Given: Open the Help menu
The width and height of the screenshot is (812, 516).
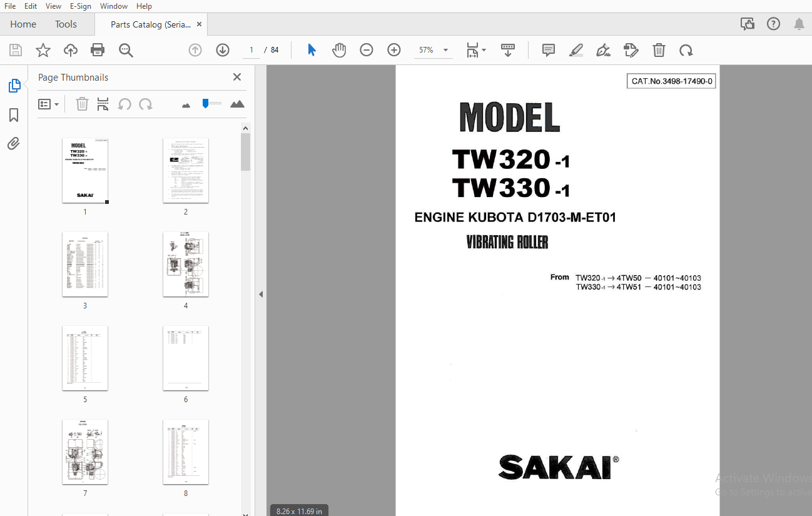Looking at the screenshot, I should pyautogui.click(x=144, y=6).
